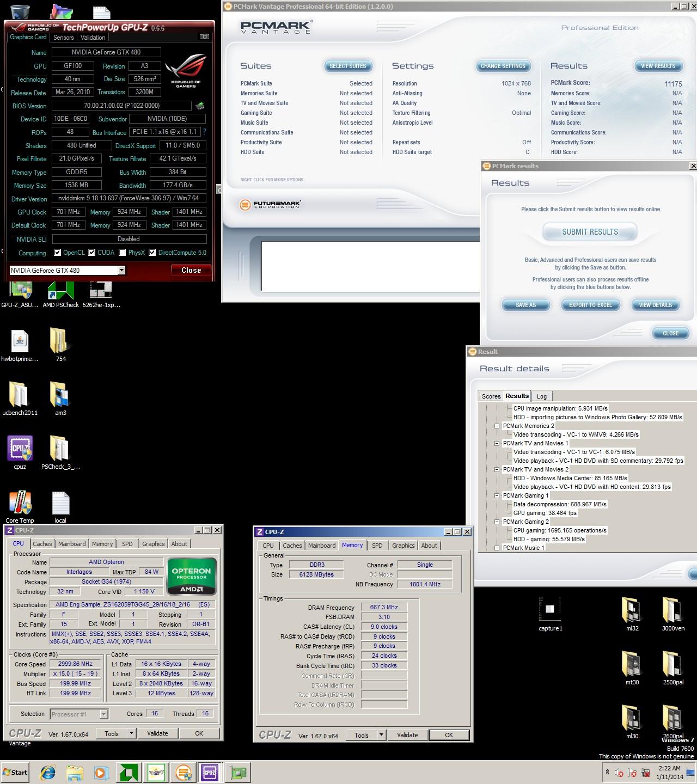Click the CHANGE SETTINGS button
The height and width of the screenshot is (784, 697).
point(503,66)
